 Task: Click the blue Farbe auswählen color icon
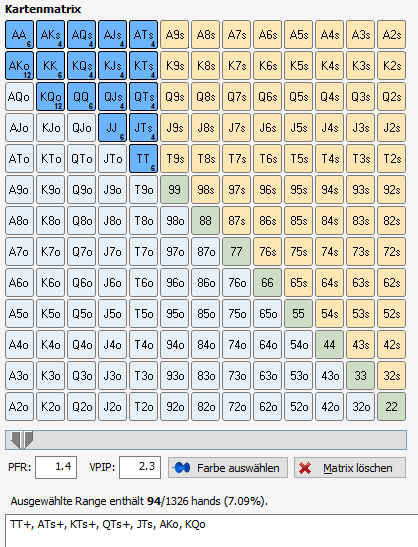coord(181,467)
